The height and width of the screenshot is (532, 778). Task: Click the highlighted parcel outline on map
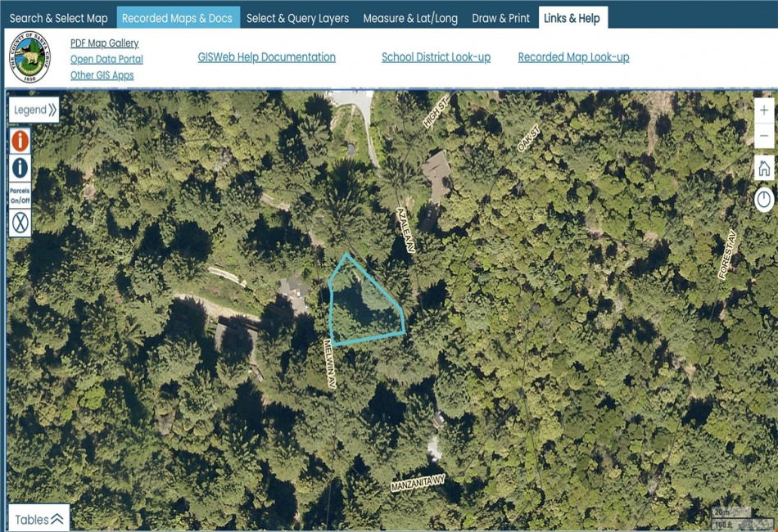pos(366,308)
